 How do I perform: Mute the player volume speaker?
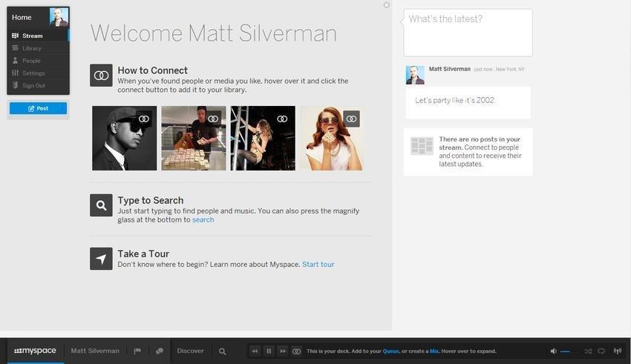553,351
